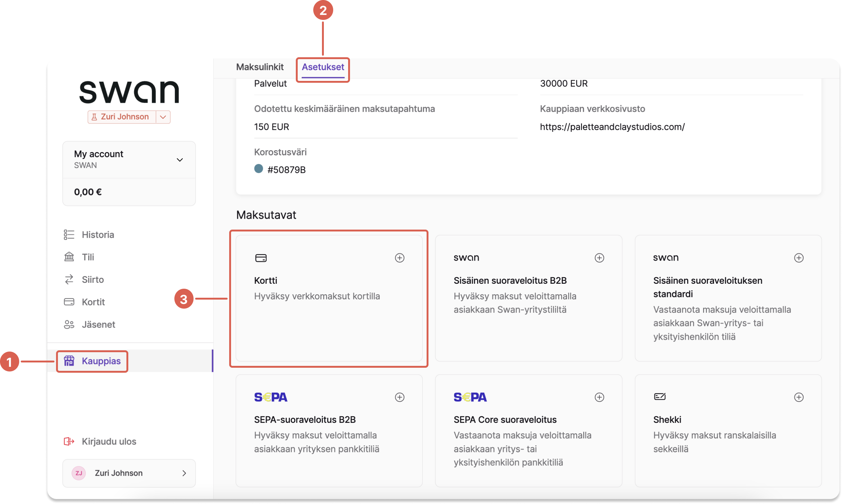Click the Maksutavat section heading
842x504 pixels.
click(x=266, y=215)
